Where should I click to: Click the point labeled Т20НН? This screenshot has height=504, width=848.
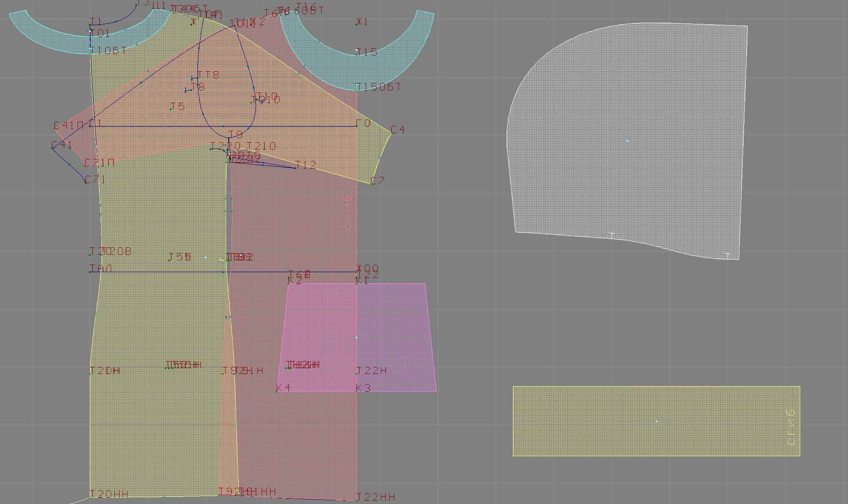90,497
